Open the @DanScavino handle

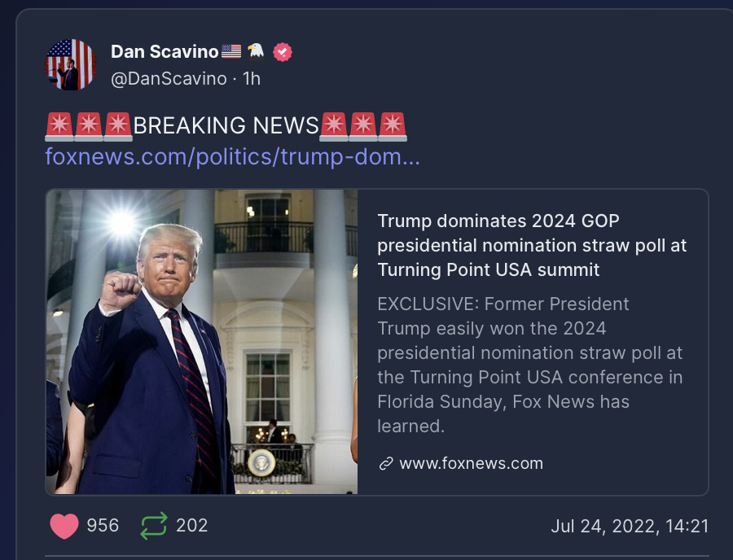[169, 79]
